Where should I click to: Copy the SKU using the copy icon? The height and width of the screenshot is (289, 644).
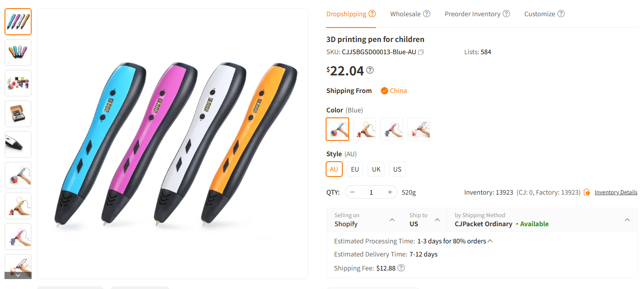421,51
